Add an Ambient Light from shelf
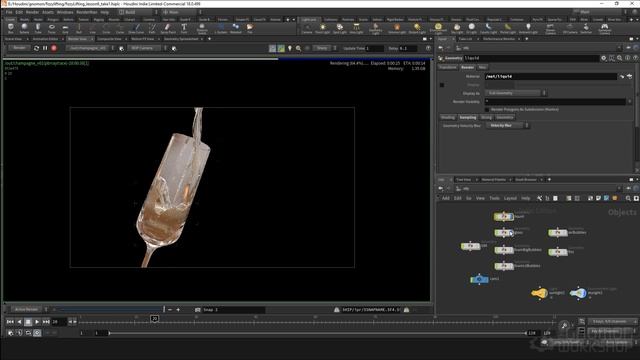 click(528, 28)
